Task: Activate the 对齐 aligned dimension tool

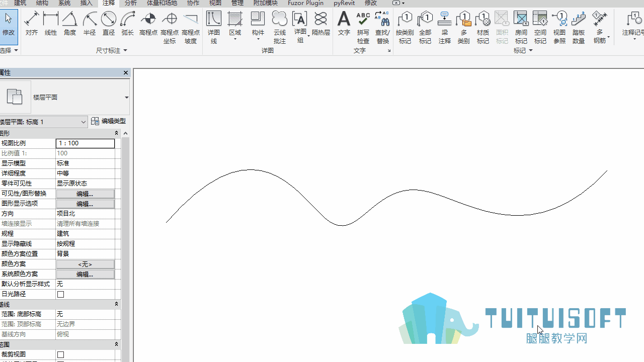Action: click(31, 24)
